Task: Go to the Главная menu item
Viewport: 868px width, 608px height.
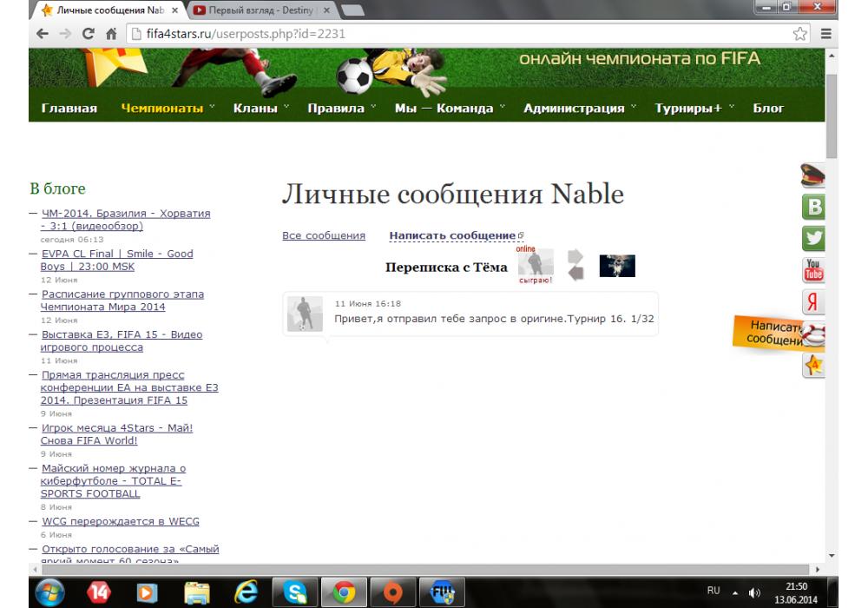Action: pyautogui.click(x=69, y=109)
